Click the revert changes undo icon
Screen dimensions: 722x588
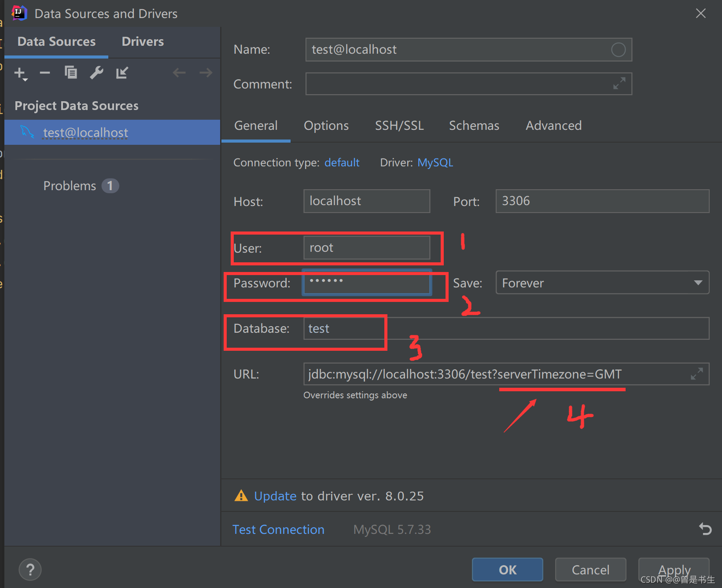tap(705, 529)
